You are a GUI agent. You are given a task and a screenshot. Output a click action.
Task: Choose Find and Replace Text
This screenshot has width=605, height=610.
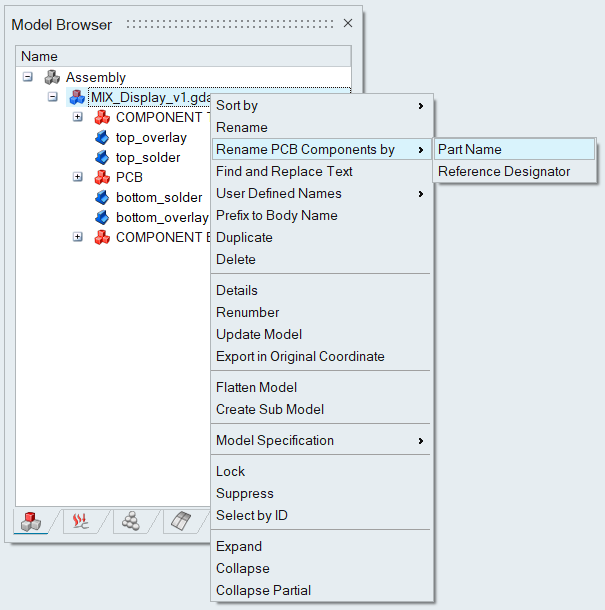coord(322,172)
